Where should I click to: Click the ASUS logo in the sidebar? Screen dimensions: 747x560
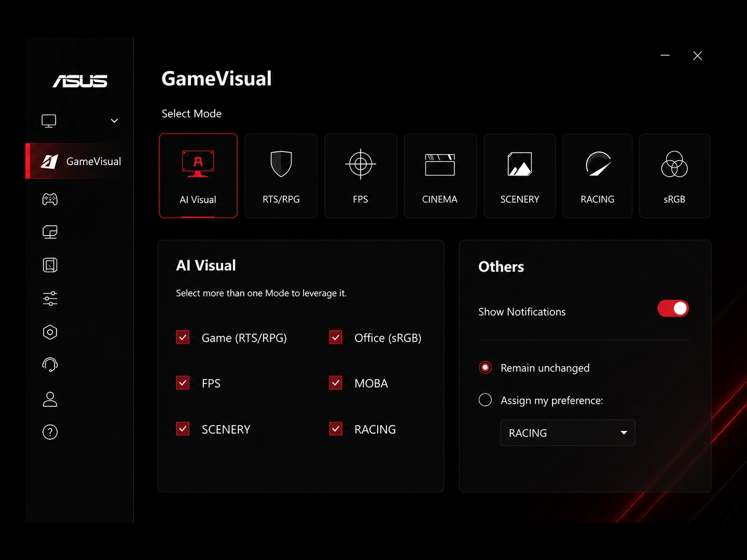pyautogui.click(x=80, y=81)
